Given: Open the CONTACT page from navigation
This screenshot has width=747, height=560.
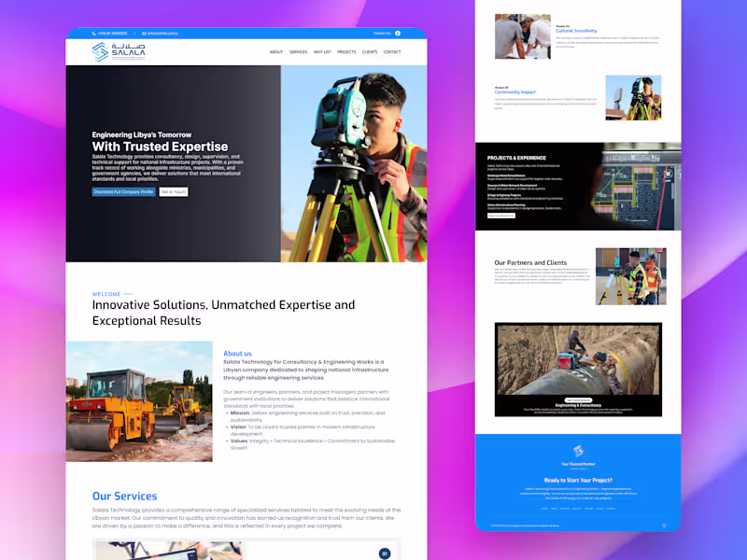Looking at the screenshot, I should pos(391,52).
